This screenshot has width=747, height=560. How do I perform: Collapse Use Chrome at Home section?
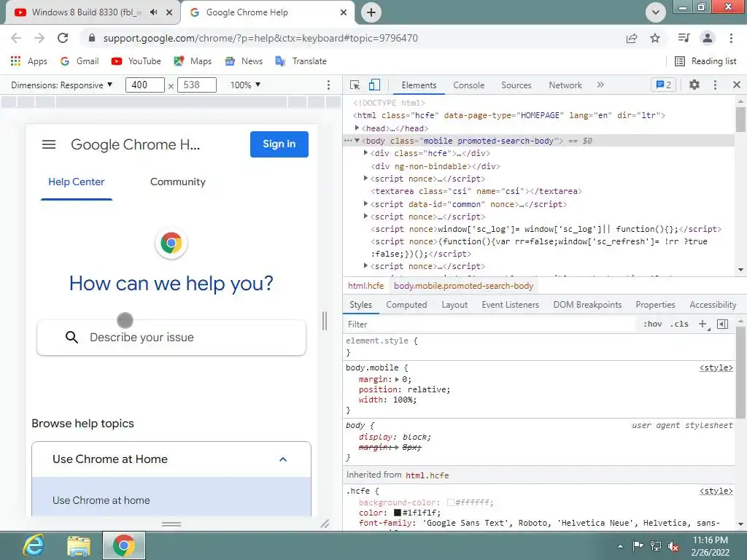(283, 459)
